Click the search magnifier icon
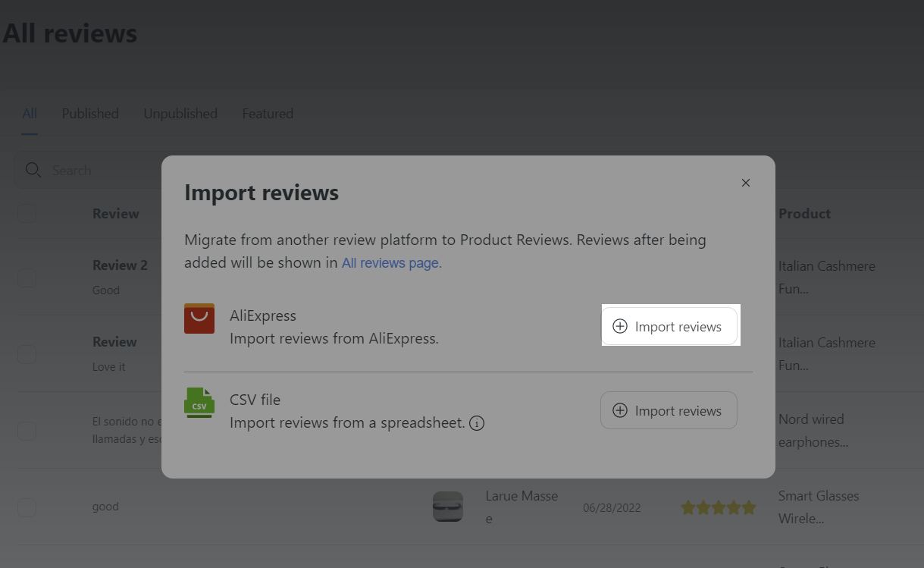924x568 pixels. pos(33,170)
